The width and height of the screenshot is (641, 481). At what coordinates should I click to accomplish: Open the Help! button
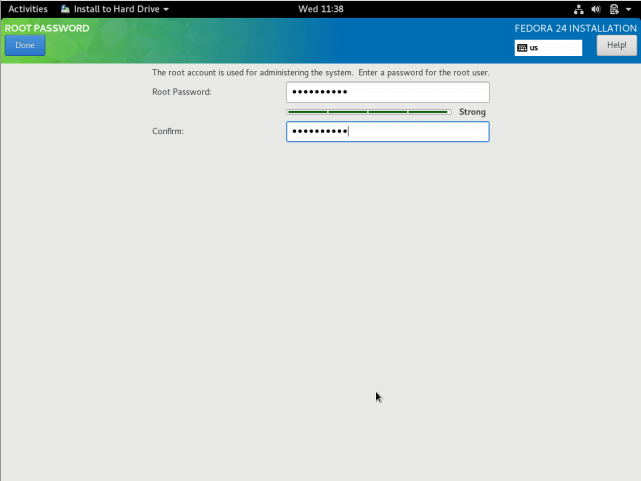pyautogui.click(x=616, y=45)
